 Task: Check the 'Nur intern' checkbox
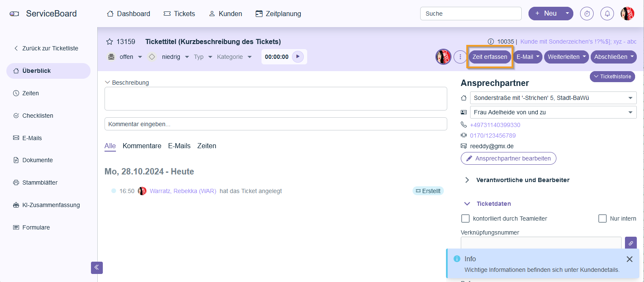click(603, 218)
